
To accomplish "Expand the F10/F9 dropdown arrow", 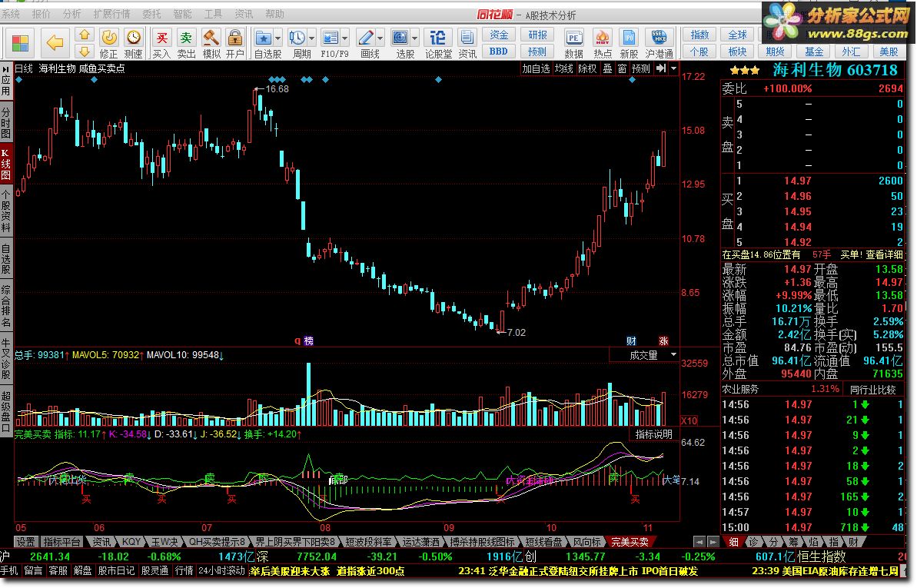I will [x=345, y=38].
